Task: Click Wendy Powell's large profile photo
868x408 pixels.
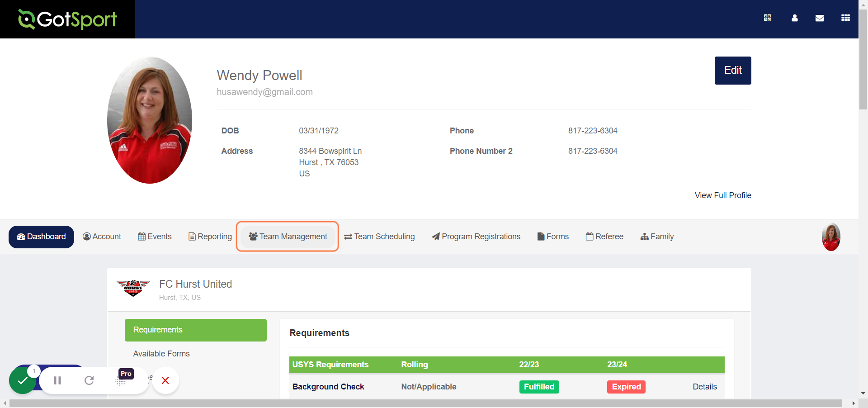Action: click(x=150, y=120)
